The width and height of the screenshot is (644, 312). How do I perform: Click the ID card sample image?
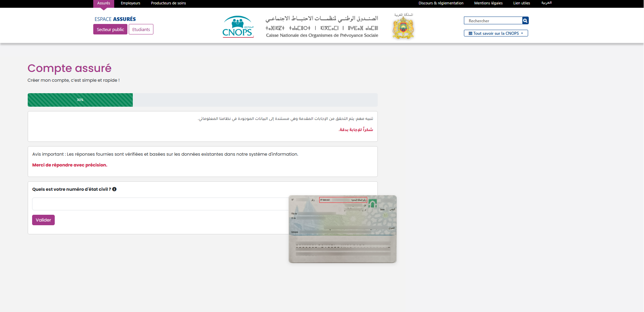[342, 229]
